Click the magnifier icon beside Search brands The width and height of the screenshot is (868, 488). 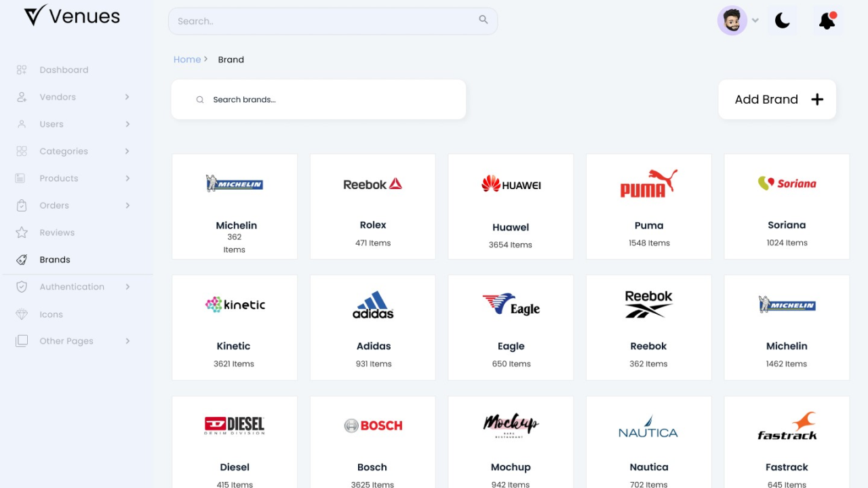(200, 100)
